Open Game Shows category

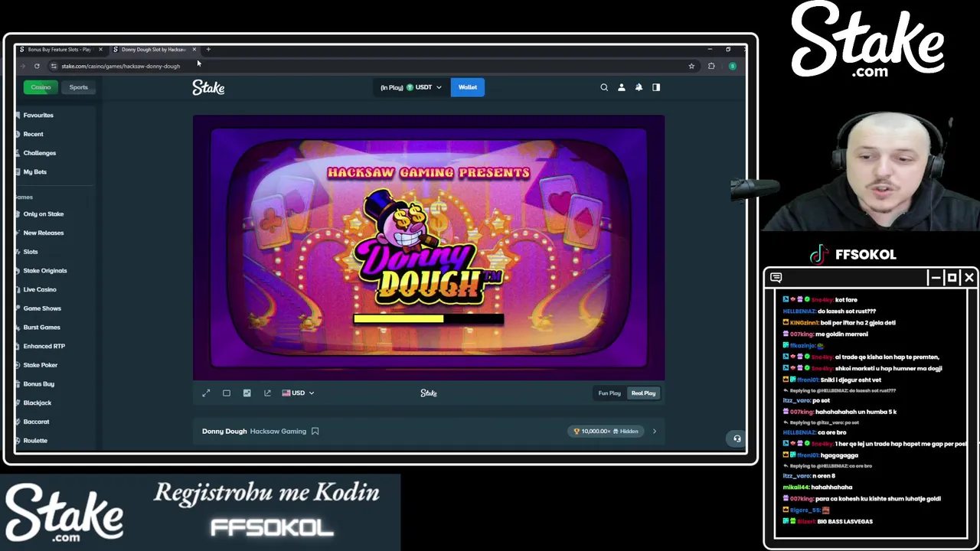coord(41,308)
